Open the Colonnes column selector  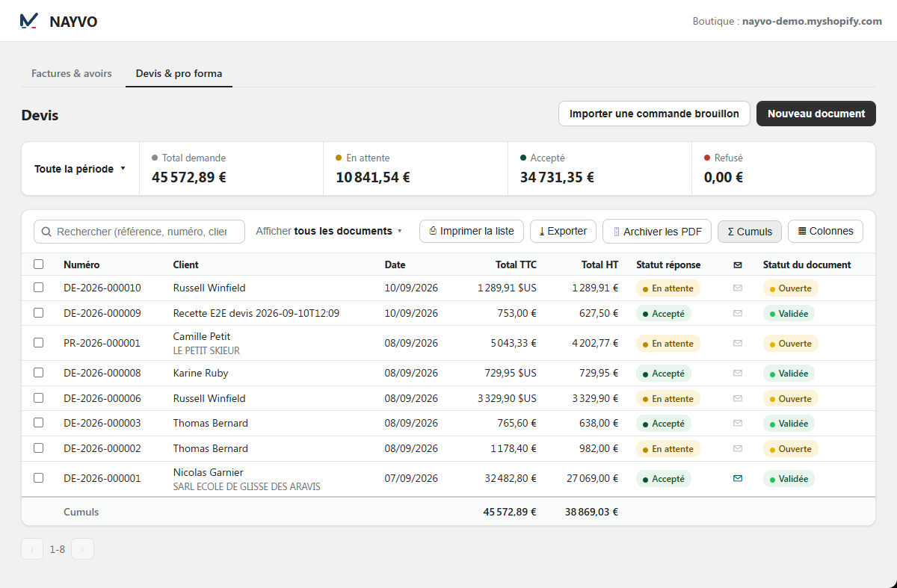pyautogui.click(x=825, y=231)
